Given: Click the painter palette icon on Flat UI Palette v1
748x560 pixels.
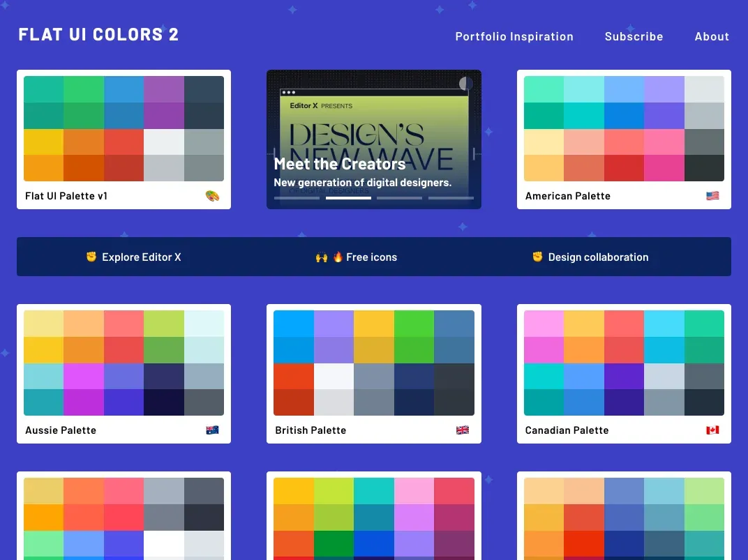Looking at the screenshot, I should (212, 196).
